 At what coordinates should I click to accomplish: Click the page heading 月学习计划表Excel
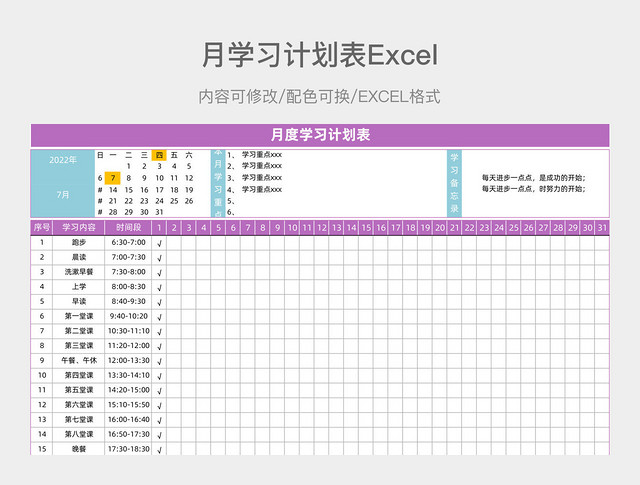pyautogui.click(x=320, y=55)
